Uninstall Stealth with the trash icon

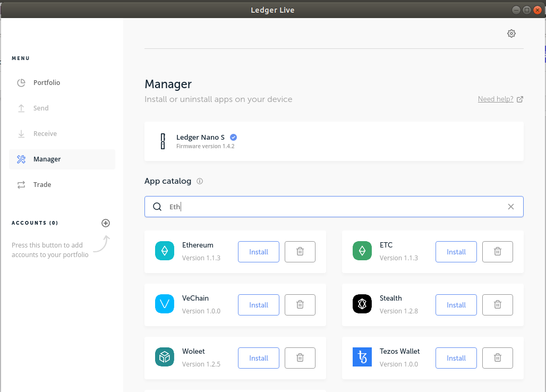pyautogui.click(x=498, y=305)
